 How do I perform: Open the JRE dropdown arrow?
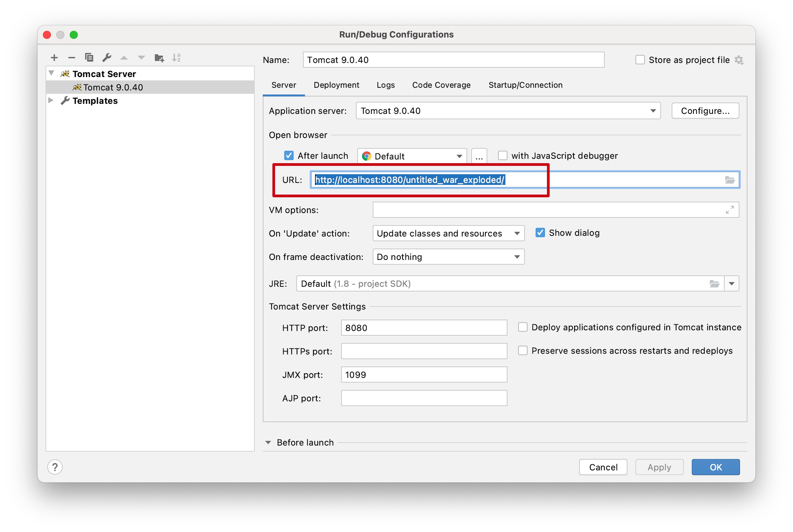(x=732, y=284)
